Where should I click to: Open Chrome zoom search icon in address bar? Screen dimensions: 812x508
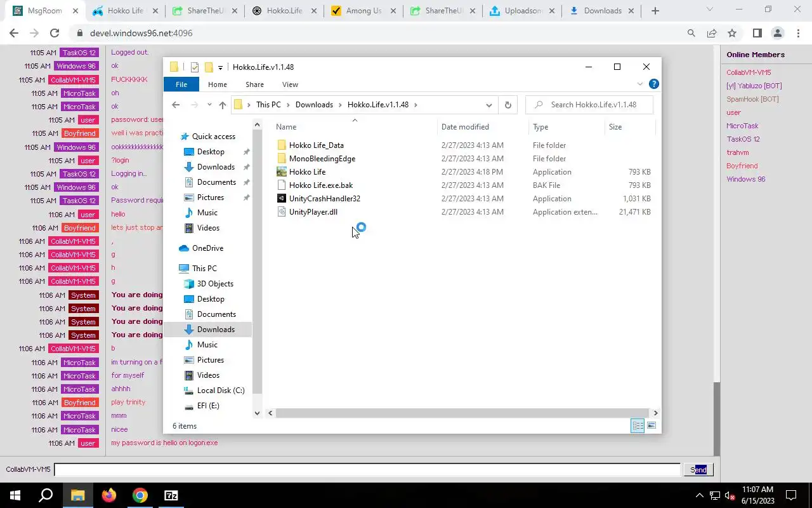pyautogui.click(x=691, y=33)
